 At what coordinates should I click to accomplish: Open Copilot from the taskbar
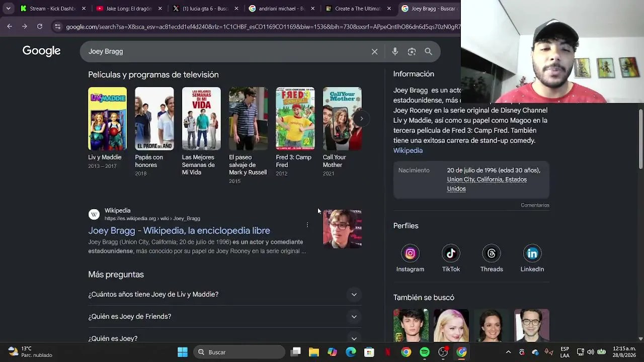coord(332,352)
